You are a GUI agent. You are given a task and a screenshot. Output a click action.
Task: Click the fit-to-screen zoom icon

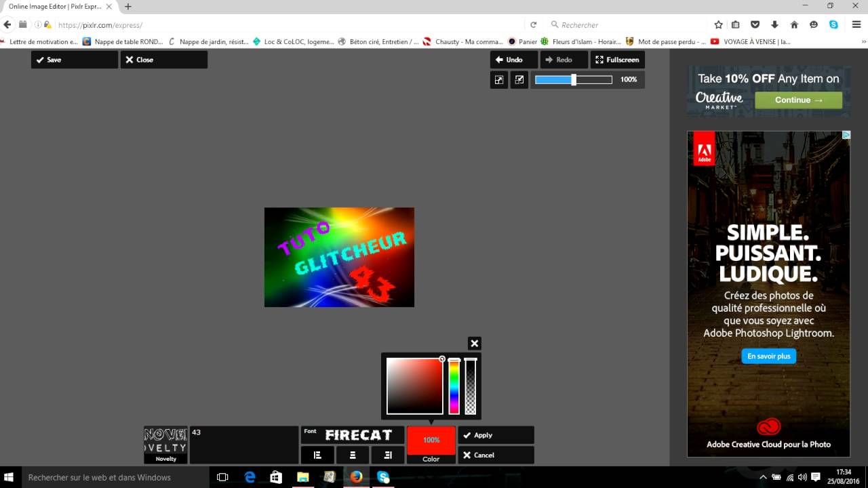(x=499, y=80)
